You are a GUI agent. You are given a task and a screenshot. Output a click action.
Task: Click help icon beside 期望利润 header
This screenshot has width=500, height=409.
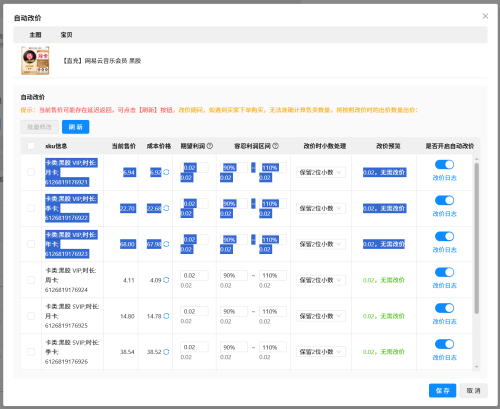pos(210,146)
